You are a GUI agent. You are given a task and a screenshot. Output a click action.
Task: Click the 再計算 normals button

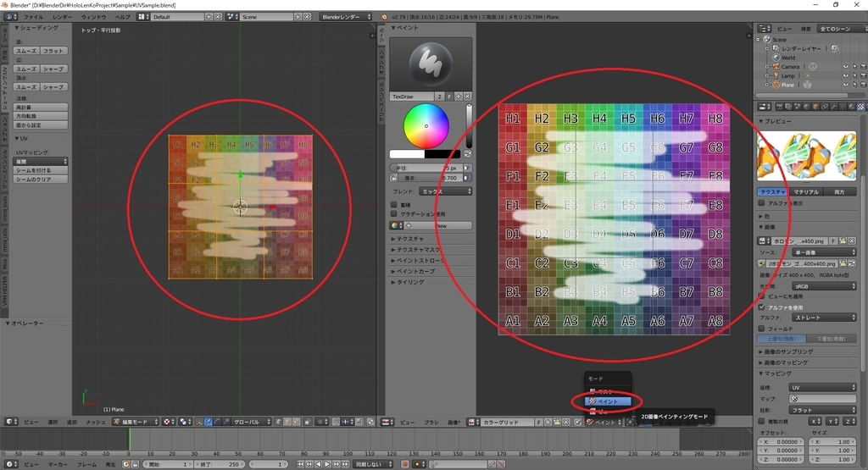tap(41, 108)
